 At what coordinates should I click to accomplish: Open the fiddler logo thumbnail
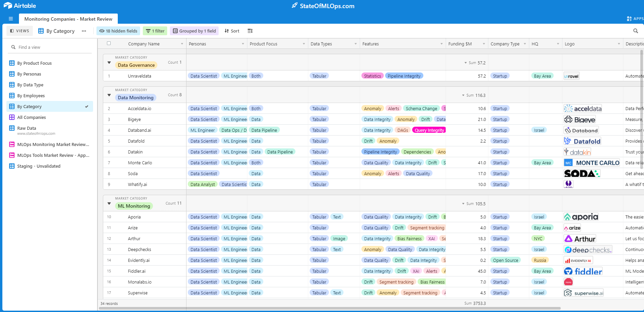(583, 271)
